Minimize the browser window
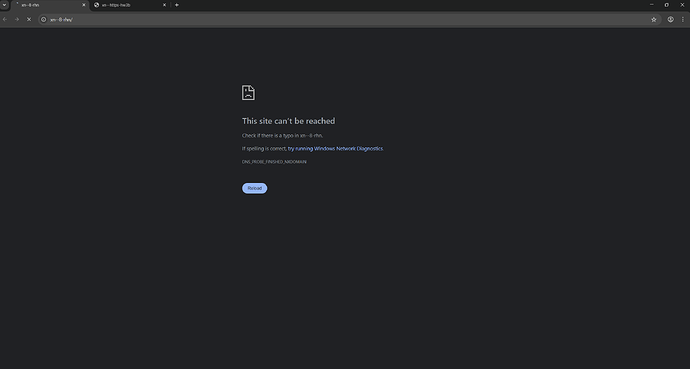The height and width of the screenshot is (369, 690). (651, 5)
